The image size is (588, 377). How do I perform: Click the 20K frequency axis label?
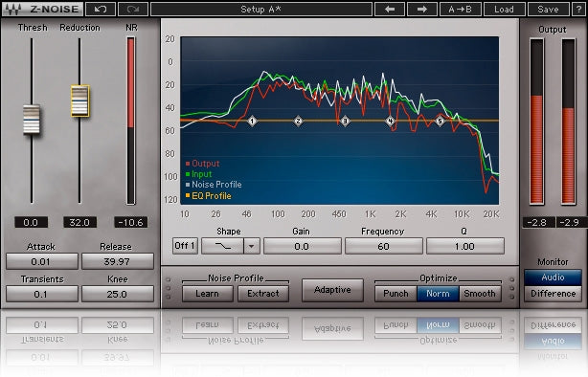491,214
